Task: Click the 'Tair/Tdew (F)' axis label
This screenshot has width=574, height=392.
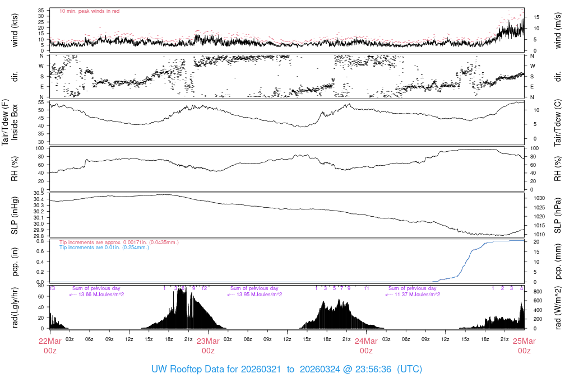Action: click(5, 123)
